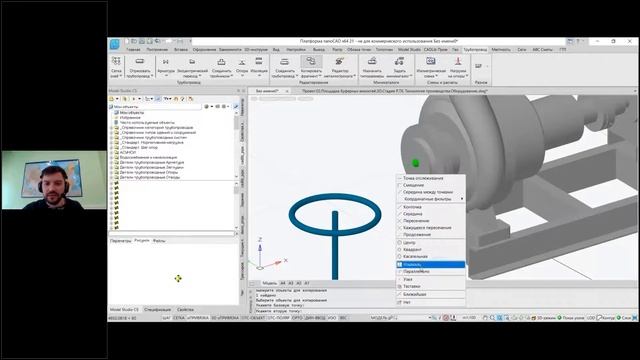This screenshot has height=360, width=640.
Task: Open the Копировать фрагмент dropdown arrow
Action: pos(320,76)
